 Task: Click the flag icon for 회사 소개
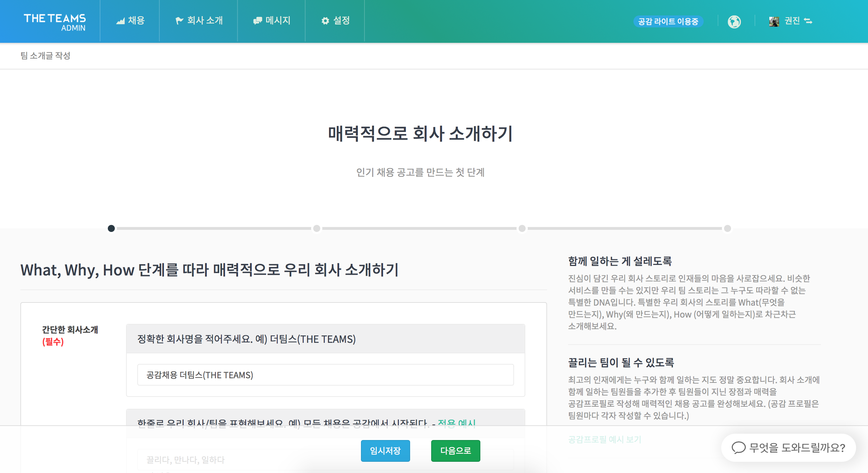click(179, 21)
